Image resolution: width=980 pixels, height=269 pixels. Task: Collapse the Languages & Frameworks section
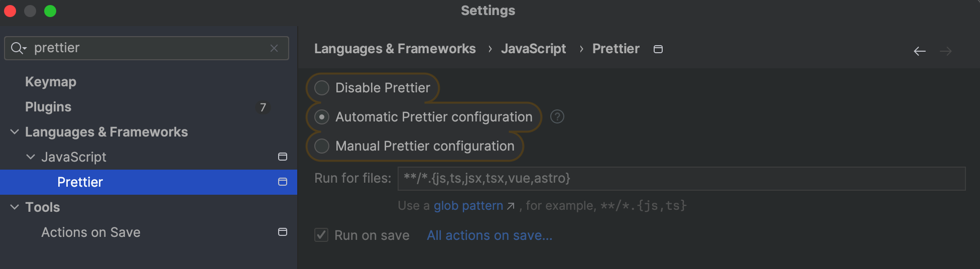tap(15, 132)
